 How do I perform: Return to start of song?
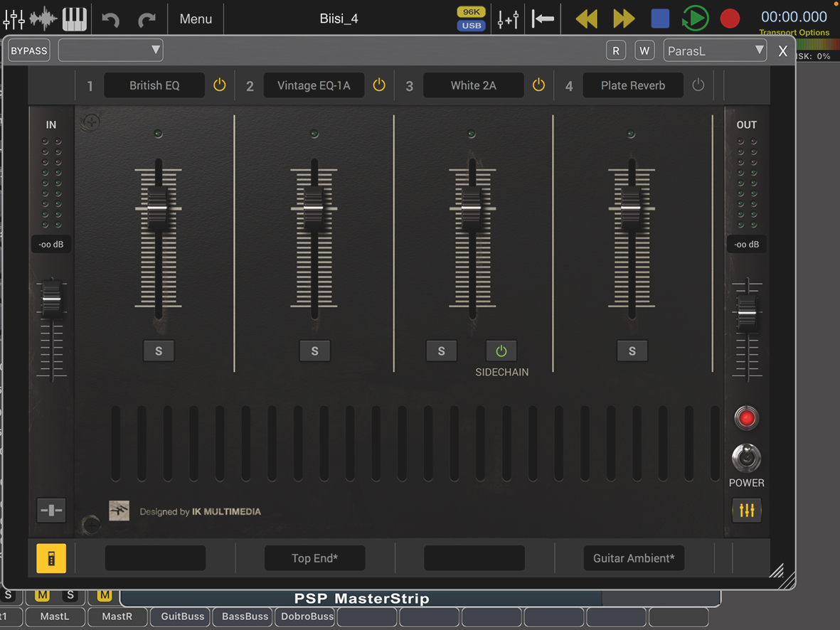pos(543,19)
